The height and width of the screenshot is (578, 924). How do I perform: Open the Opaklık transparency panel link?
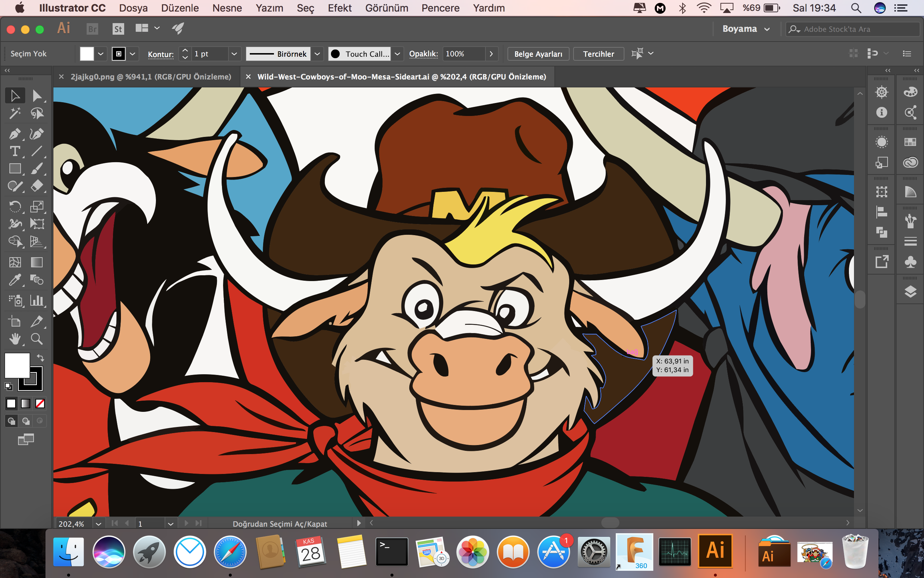click(423, 54)
